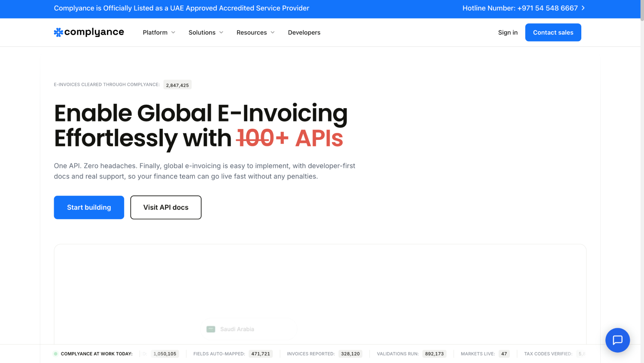Call the hotline number +971 54 548 6667
Image resolution: width=644 pixels, height=363 pixels.
click(x=520, y=8)
